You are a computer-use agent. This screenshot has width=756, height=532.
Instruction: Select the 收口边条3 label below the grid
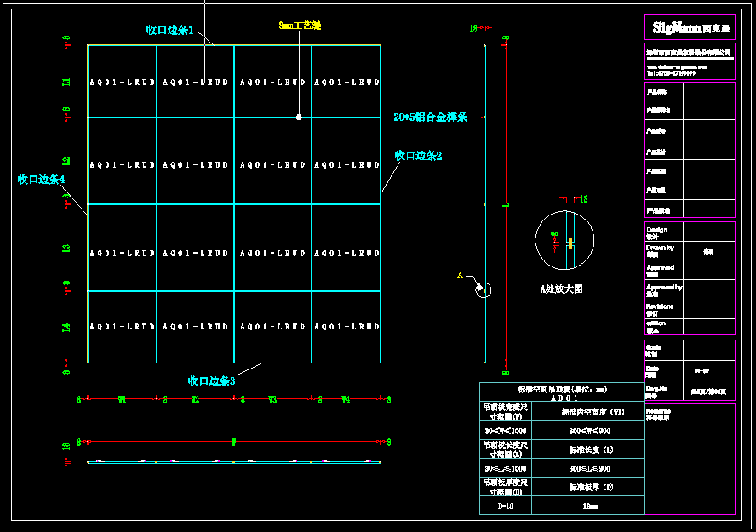pyautogui.click(x=211, y=380)
